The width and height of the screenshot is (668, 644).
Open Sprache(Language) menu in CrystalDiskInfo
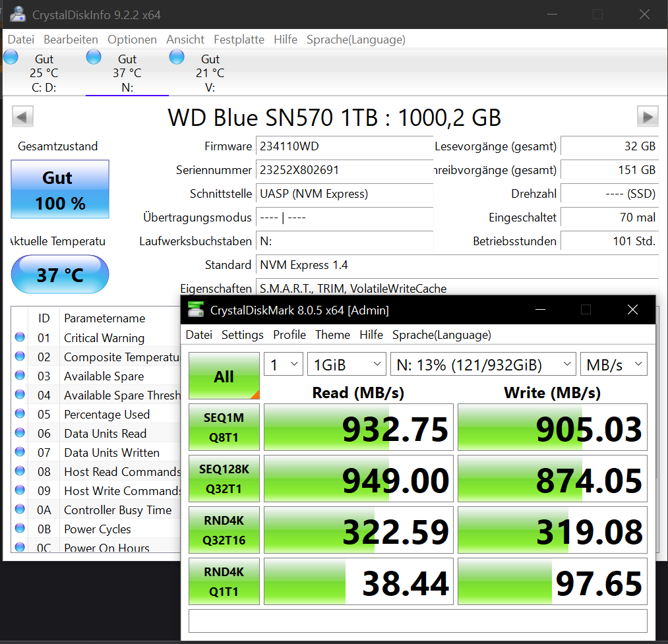356,40
